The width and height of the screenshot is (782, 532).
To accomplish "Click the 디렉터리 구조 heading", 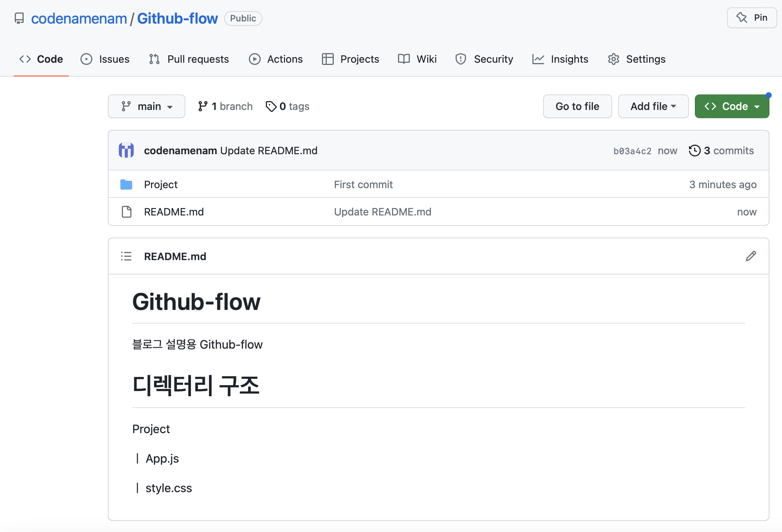I will click(196, 385).
